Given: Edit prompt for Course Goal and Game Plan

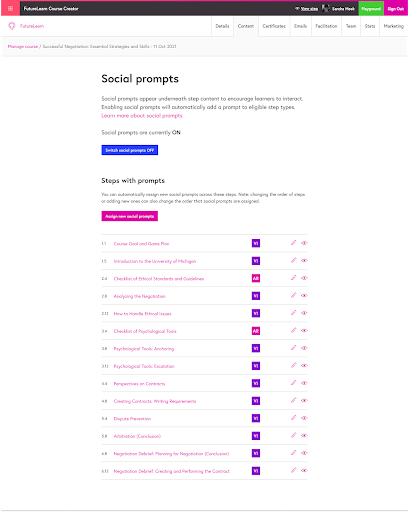Looking at the screenshot, I should [x=293, y=243].
